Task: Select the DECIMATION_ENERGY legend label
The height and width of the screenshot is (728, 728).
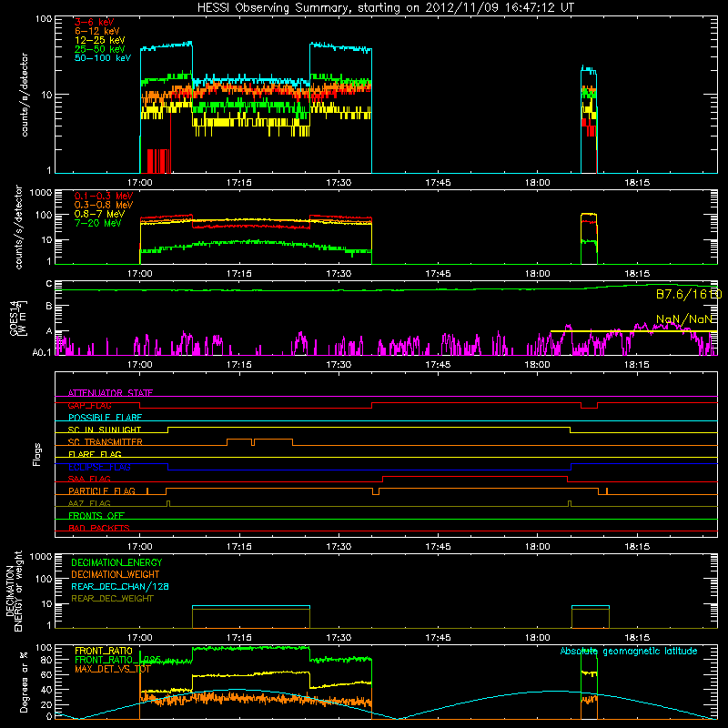Action: (116, 562)
